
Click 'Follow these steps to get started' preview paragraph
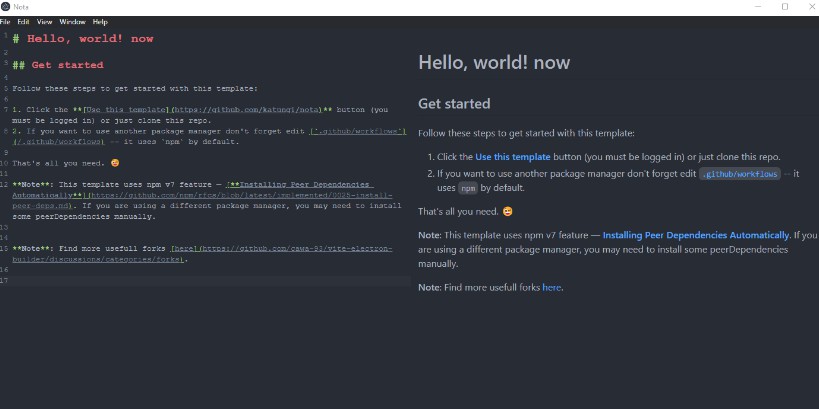pos(526,133)
